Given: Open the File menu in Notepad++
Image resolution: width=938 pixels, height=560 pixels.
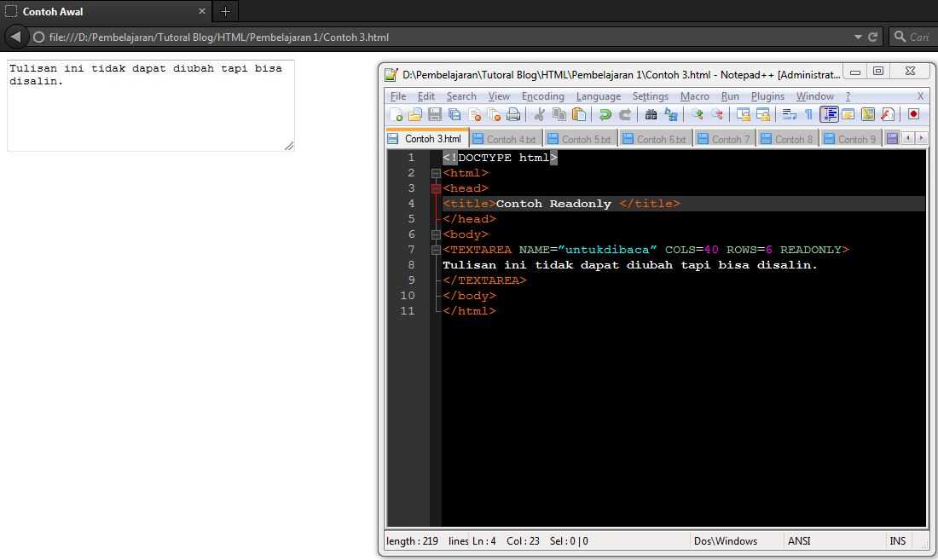Looking at the screenshot, I should (398, 96).
